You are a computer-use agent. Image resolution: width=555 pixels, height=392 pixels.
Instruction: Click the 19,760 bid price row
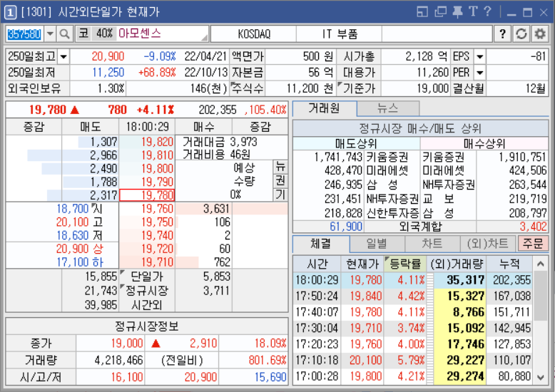[147, 209]
